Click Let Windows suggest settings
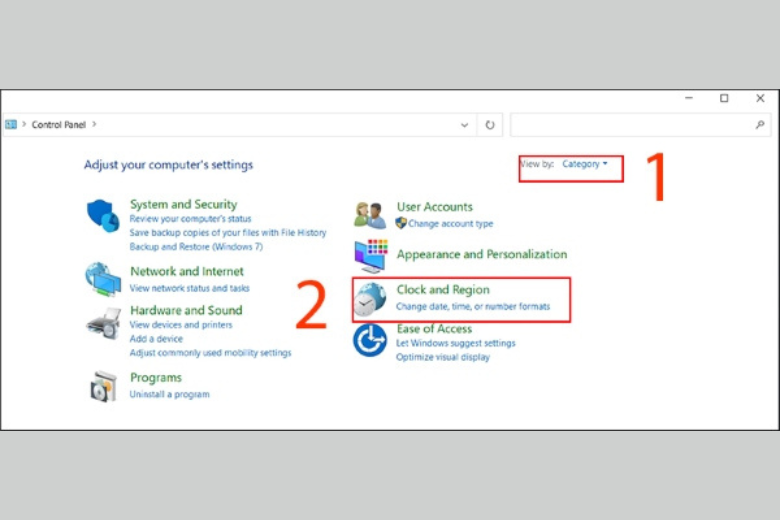This screenshot has width=780, height=520. tap(456, 343)
